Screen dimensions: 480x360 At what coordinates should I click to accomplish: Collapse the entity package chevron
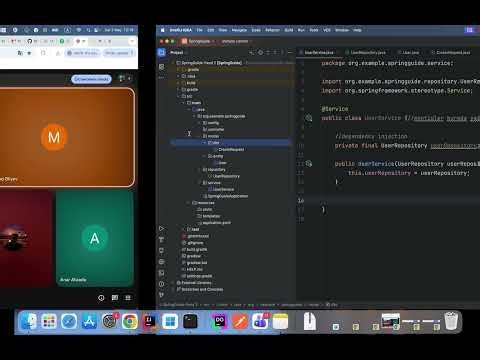pos(204,156)
